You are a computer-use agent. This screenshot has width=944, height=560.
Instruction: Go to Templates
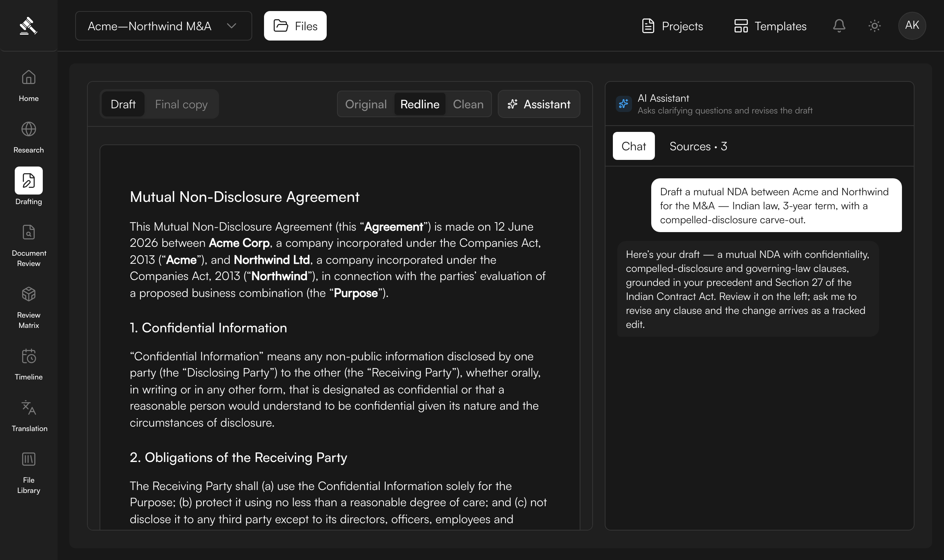(770, 26)
